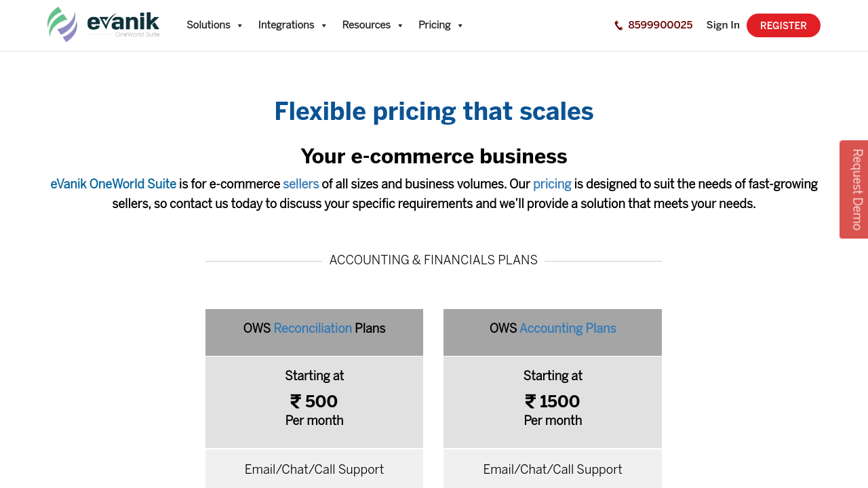Click the 'sellers' hyperlink in description
868x488 pixels.
[300, 184]
